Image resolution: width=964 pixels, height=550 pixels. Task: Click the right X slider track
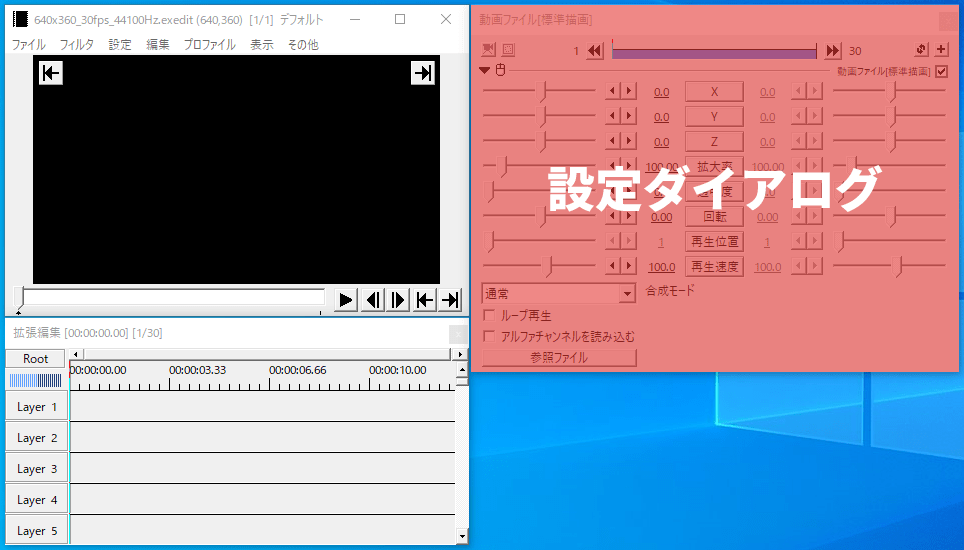pyautogui.click(x=889, y=91)
